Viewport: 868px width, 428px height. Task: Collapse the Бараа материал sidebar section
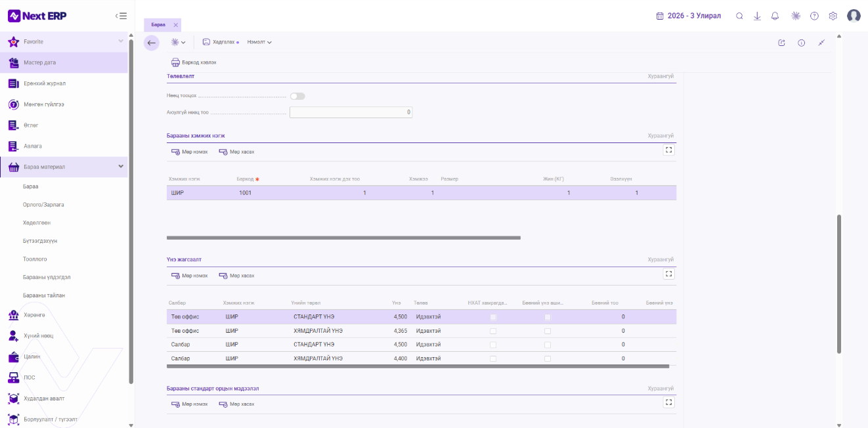[121, 167]
